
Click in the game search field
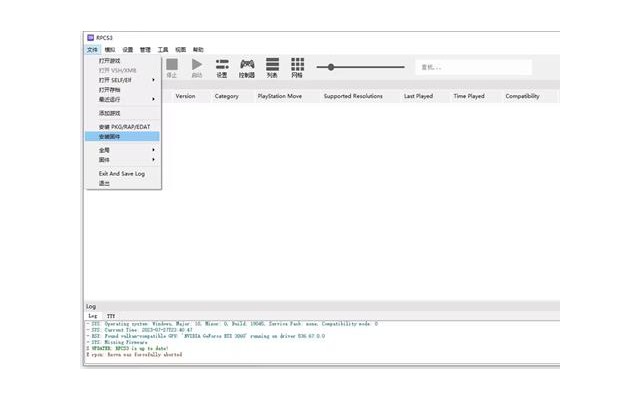pos(473,67)
